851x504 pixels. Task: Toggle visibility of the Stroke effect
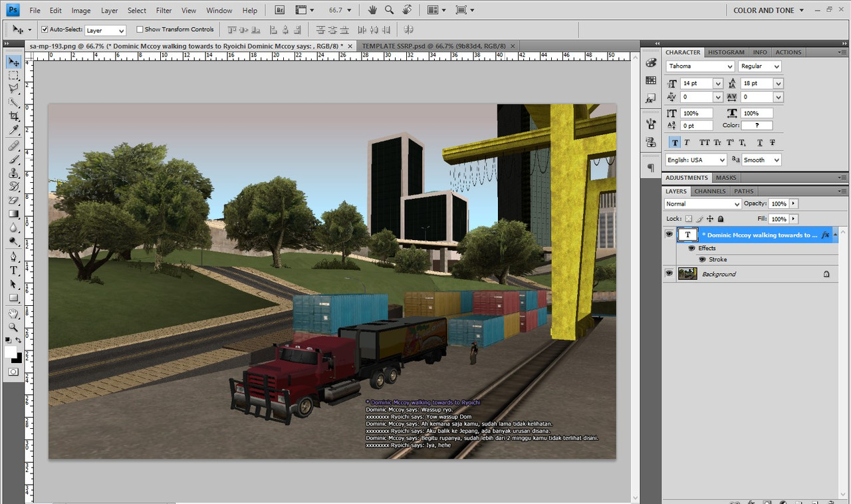click(702, 259)
